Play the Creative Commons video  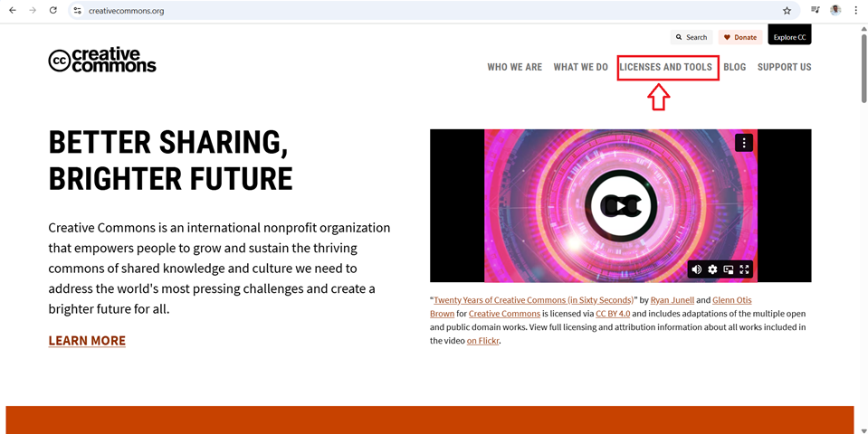(x=621, y=205)
